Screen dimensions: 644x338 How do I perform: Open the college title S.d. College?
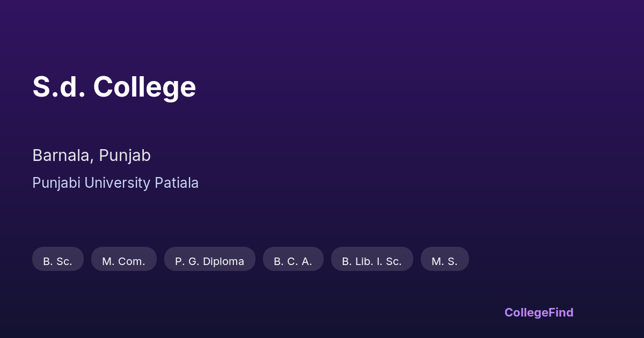click(x=114, y=87)
